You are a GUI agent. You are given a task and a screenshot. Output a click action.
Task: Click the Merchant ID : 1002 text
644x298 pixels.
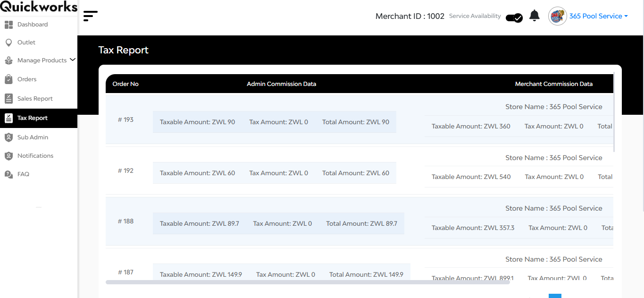pos(410,16)
